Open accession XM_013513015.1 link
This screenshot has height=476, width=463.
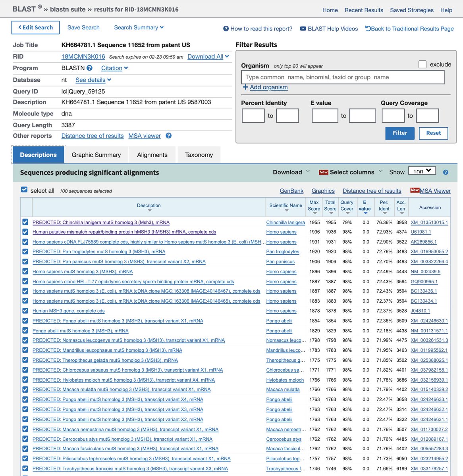click(x=429, y=223)
